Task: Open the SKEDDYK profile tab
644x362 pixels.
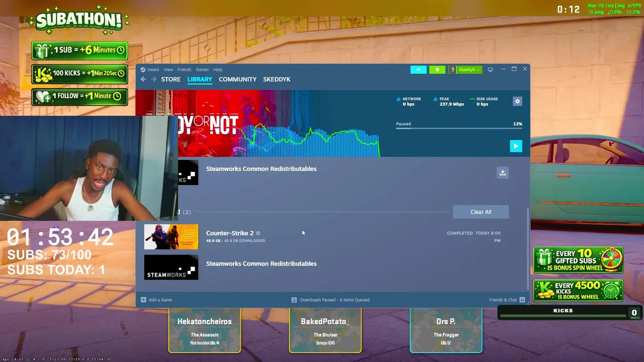Action: pos(277,79)
